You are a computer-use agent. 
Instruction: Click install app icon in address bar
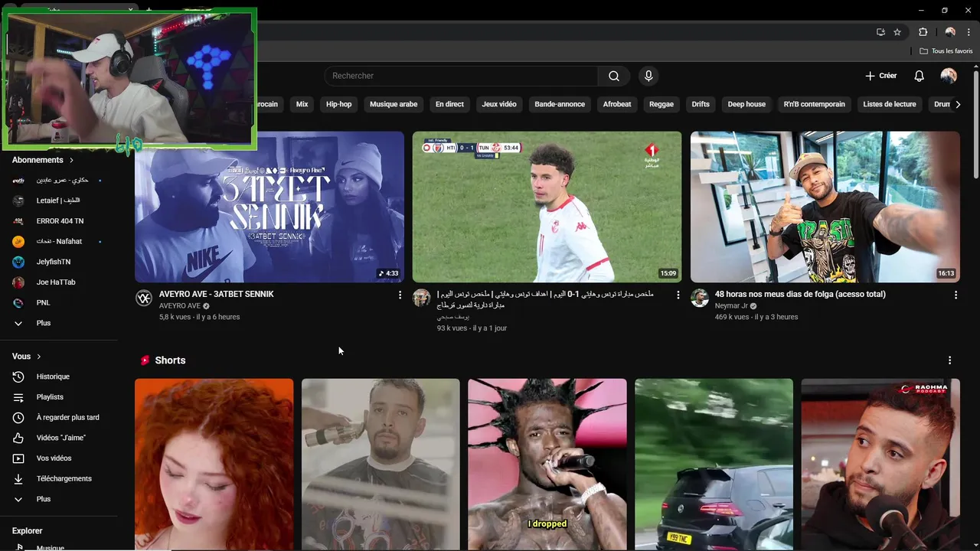coord(880,32)
